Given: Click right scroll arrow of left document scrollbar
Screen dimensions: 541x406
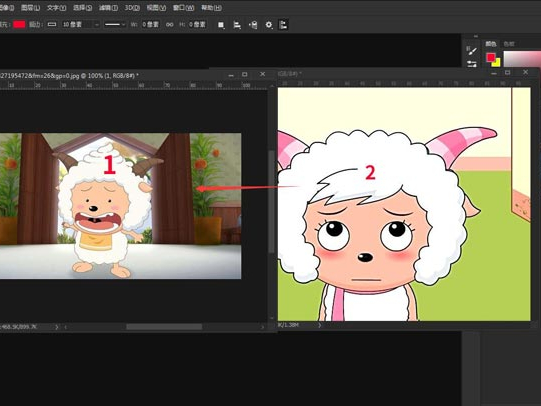Looking at the screenshot, I should pos(263,327).
